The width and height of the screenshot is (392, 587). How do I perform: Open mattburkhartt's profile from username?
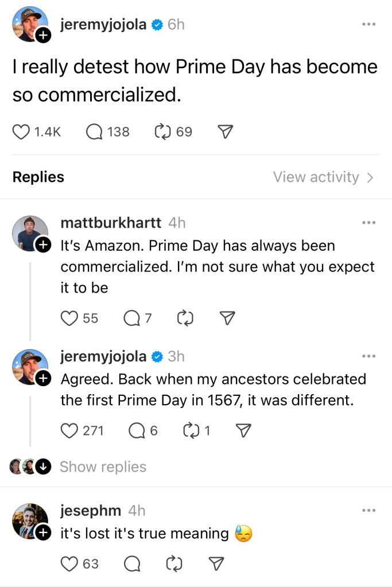point(111,223)
